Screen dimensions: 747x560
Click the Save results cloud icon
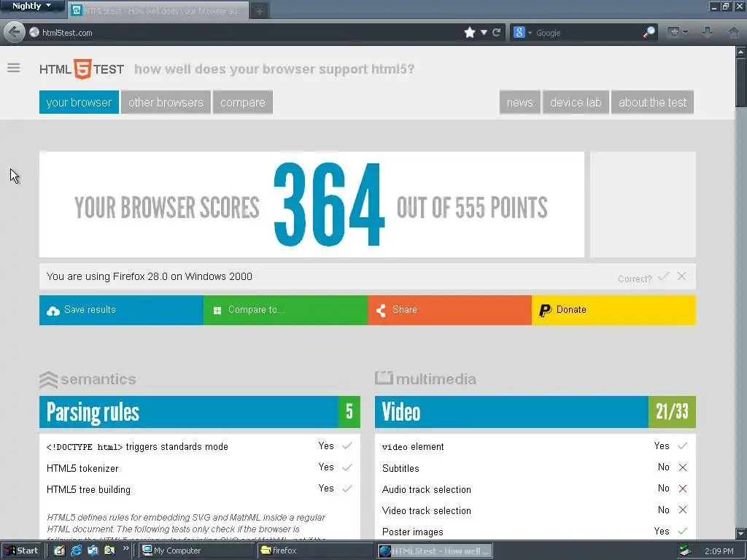tap(53, 311)
